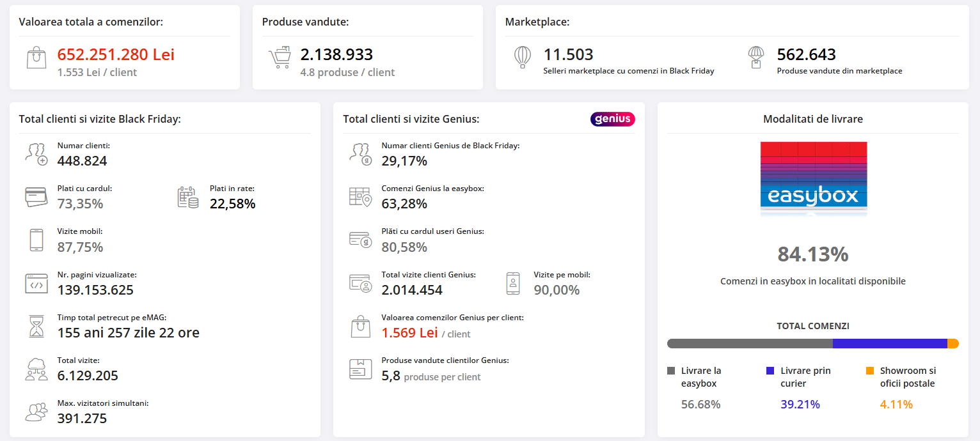
Task: Click the Produse vandute din marketplace caption
Action: coord(840,71)
